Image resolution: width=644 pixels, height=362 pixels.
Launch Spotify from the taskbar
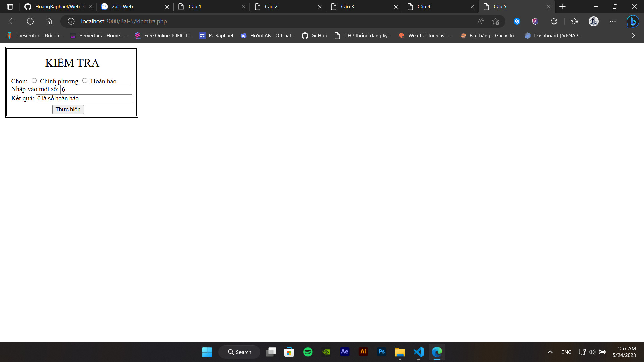click(308, 352)
